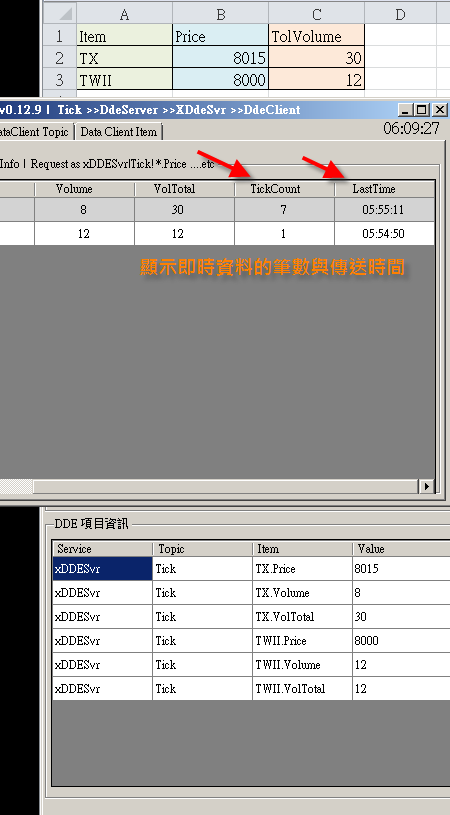Click the TolVolume cell in Excel
Image resolution: width=450 pixels, height=815 pixels.
[316, 36]
